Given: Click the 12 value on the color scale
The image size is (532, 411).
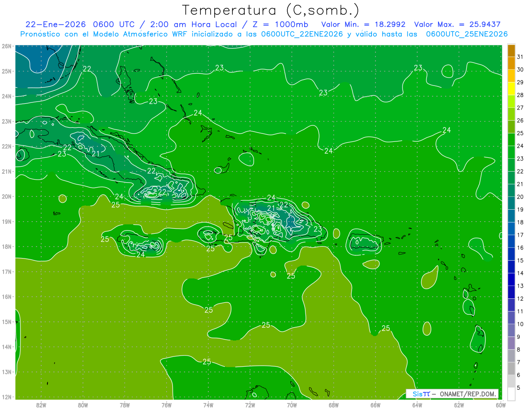Looking at the screenshot, I should (x=520, y=298).
